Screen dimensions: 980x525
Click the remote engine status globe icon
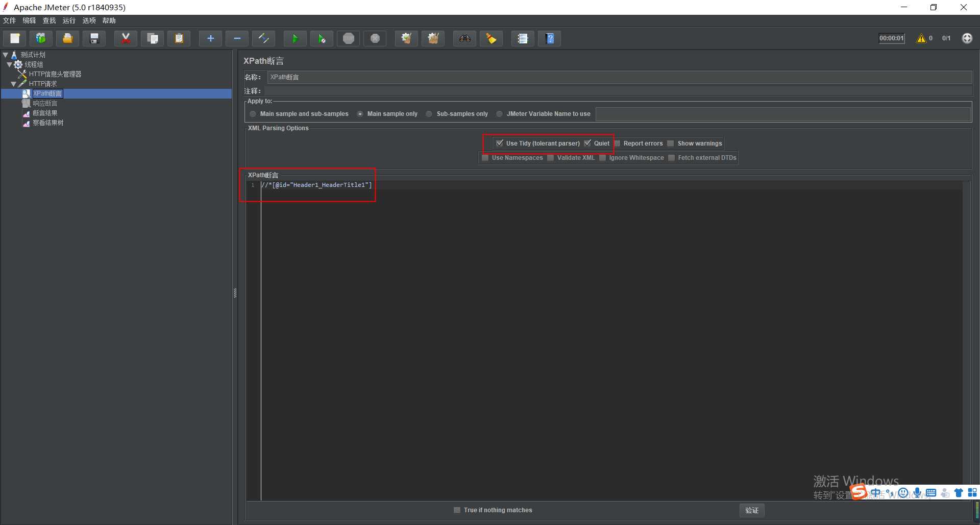click(967, 38)
